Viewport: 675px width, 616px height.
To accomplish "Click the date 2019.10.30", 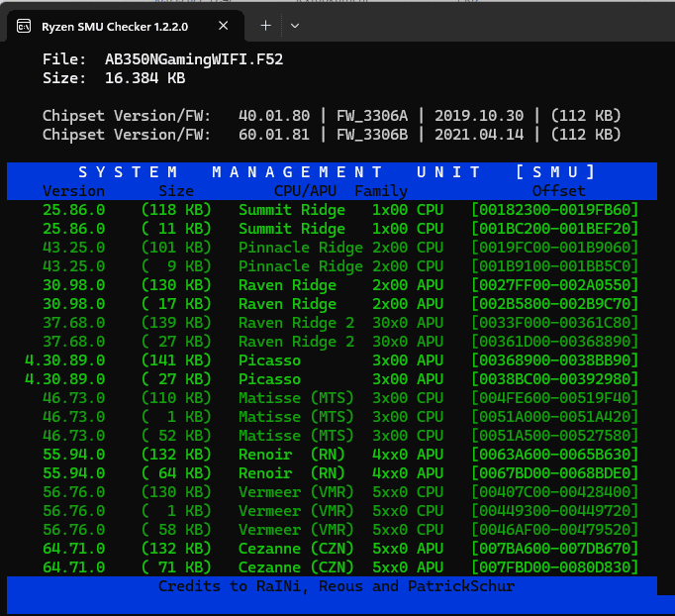I will tap(479, 116).
